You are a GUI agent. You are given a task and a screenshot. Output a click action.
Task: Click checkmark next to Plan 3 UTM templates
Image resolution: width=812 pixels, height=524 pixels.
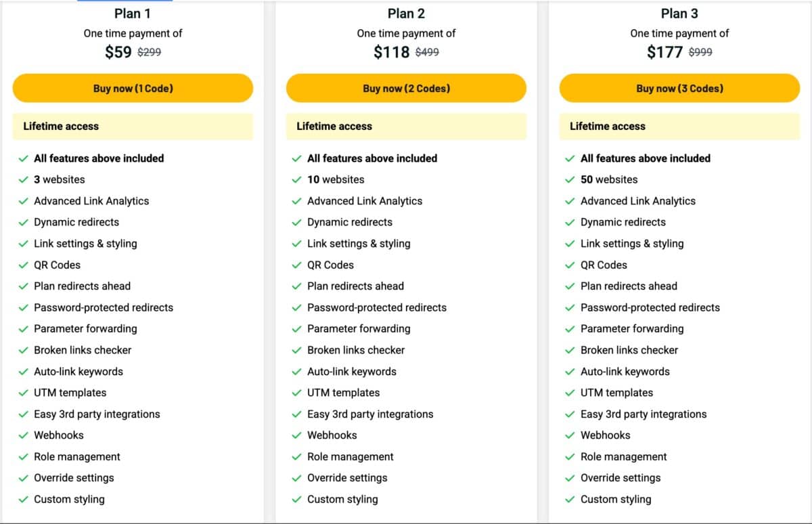tap(570, 393)
